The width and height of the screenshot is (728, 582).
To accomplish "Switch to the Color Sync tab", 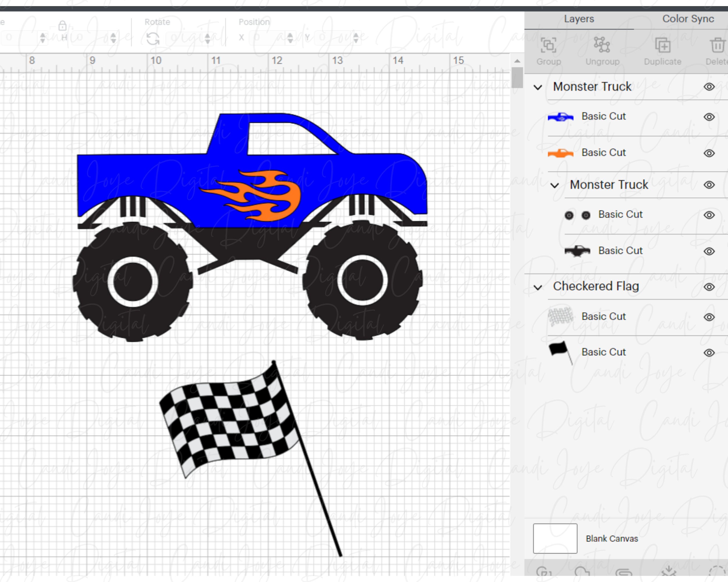I will click(x=688, y=19).
